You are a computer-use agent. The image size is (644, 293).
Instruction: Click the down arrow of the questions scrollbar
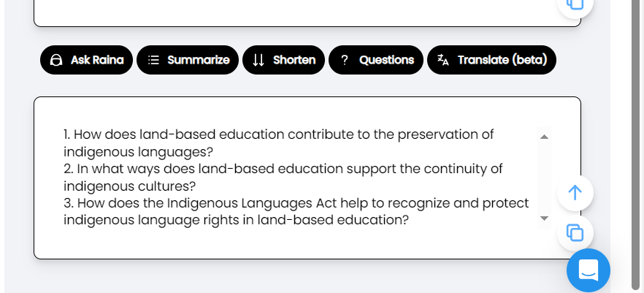(544, 218)
